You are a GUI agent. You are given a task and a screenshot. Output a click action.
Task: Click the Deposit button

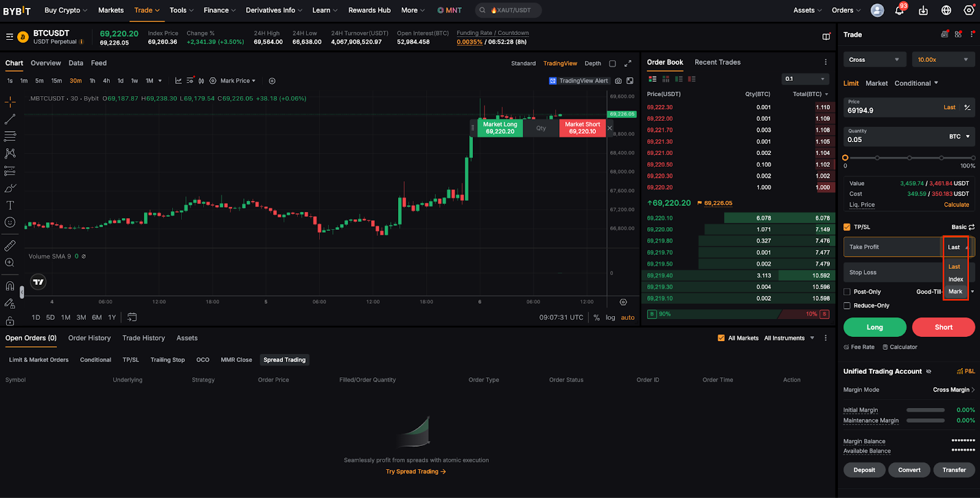[x=864, y=470]
